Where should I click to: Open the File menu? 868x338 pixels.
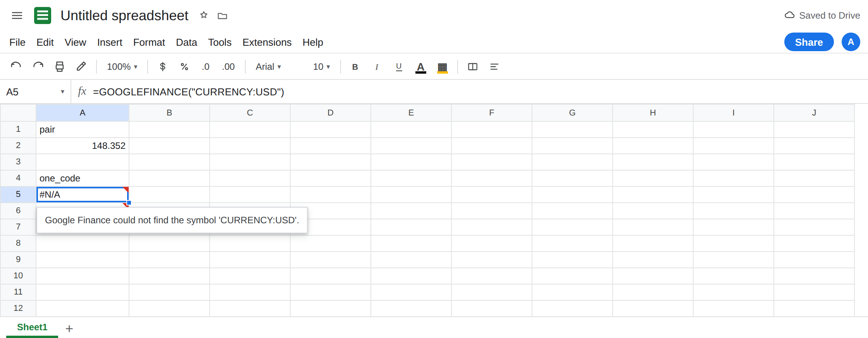tap(17, 42)
